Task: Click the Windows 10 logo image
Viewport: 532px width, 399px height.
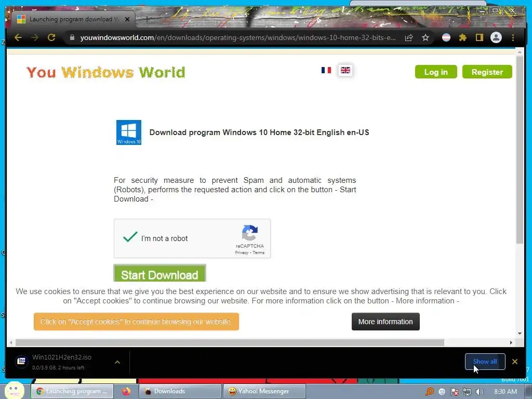Action: [x=129, y=132]
